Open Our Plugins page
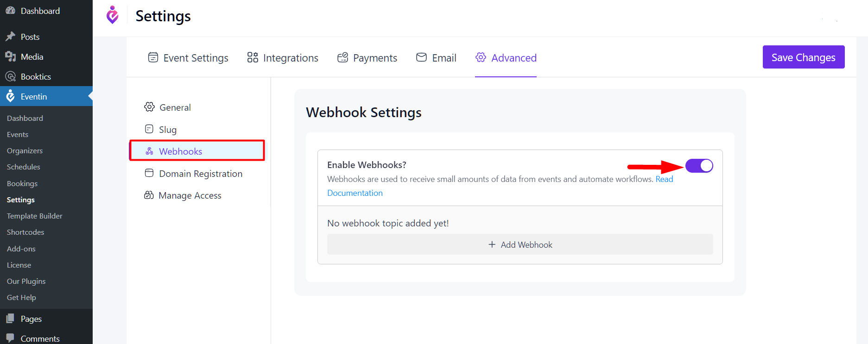868x344 pixels. (x=26, y=281)
